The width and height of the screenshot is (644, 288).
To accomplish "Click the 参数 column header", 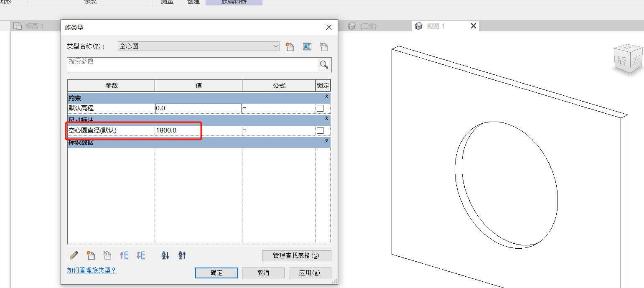I will (111, 85).
